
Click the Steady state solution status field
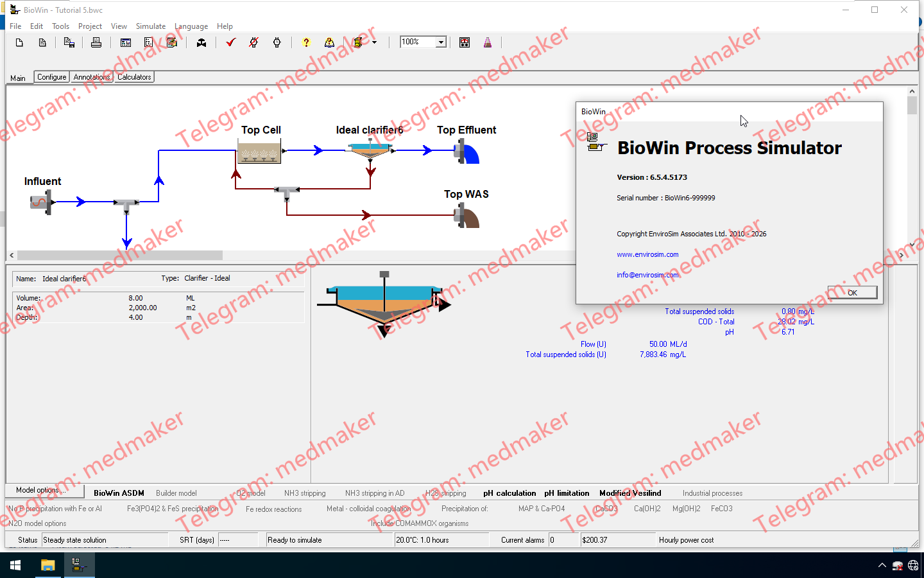pyautogui.click(x=105, y=540)
